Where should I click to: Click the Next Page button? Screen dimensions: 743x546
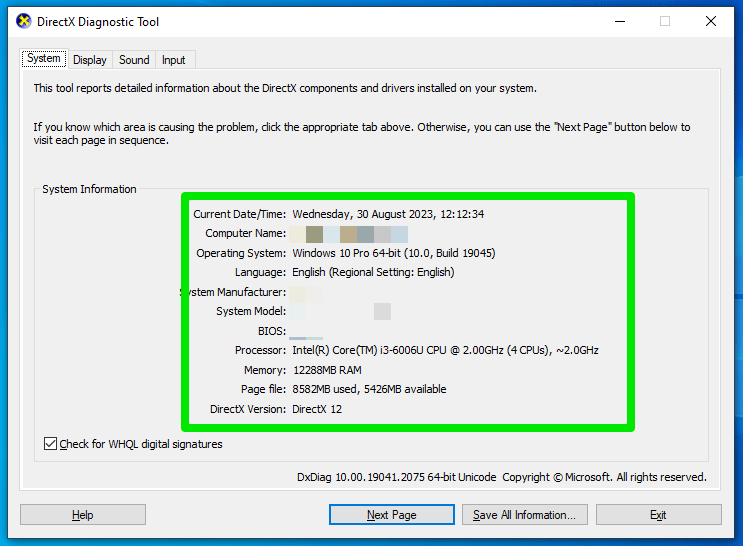coord(392,515)
